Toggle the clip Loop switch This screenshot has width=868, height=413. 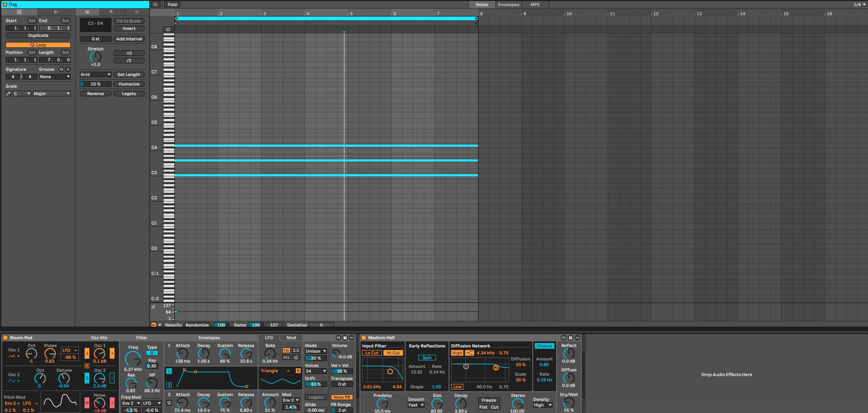[x=38, y=45]
